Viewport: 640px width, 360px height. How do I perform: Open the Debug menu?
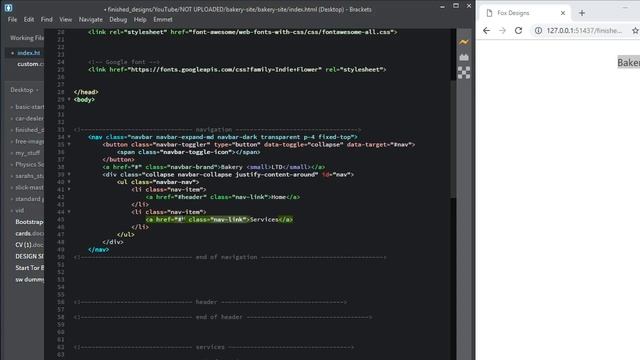coord(118,20)
